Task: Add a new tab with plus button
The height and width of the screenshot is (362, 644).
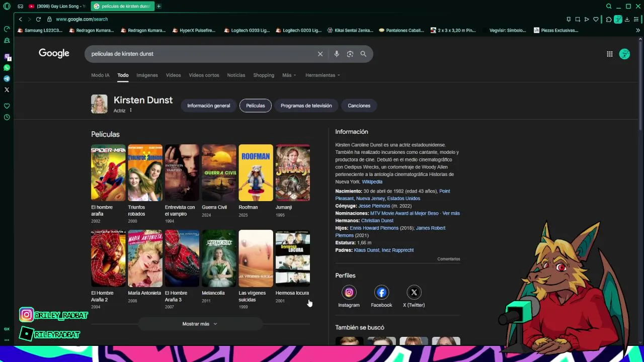Action: (x=158, y=6)
